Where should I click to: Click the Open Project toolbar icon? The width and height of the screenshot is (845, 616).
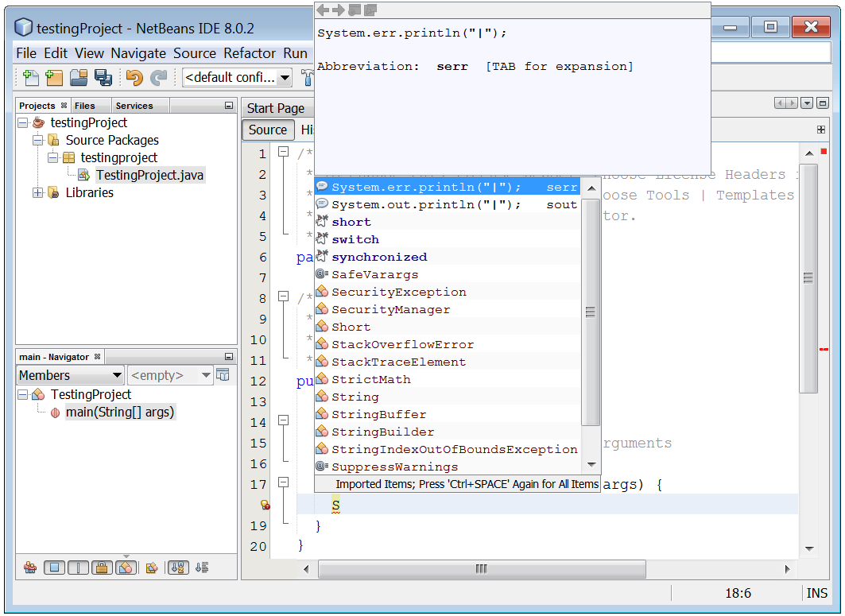79,78
